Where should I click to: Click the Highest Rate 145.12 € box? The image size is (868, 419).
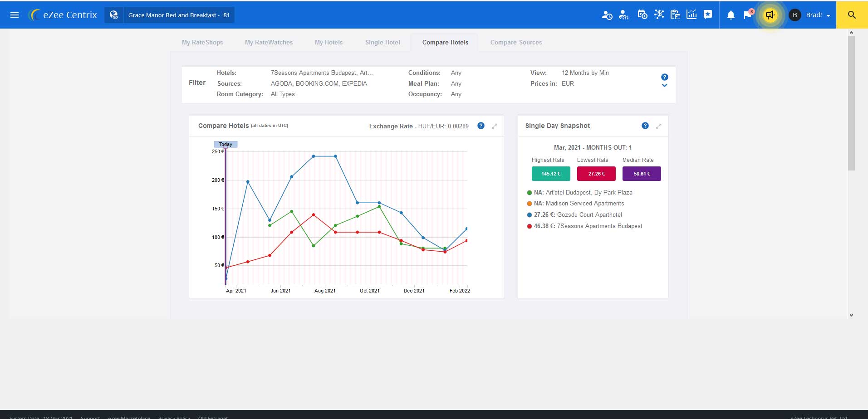(551, 174)
